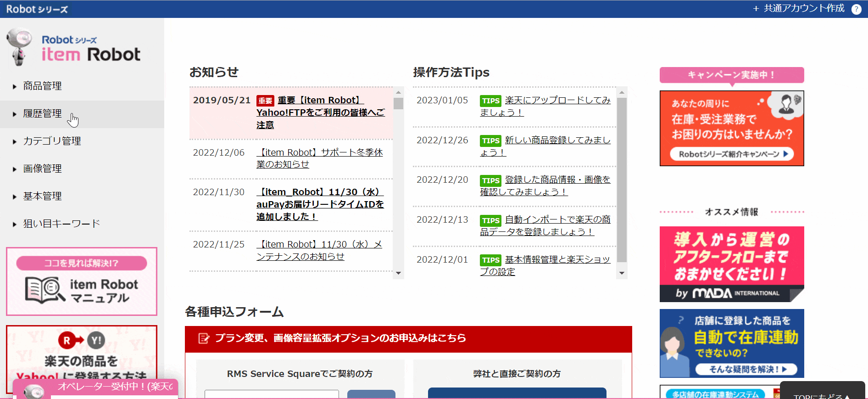This screenshot has height=399, width=868.
Task: Click the 2022/11/30 notice date
Action: [218, 192]
